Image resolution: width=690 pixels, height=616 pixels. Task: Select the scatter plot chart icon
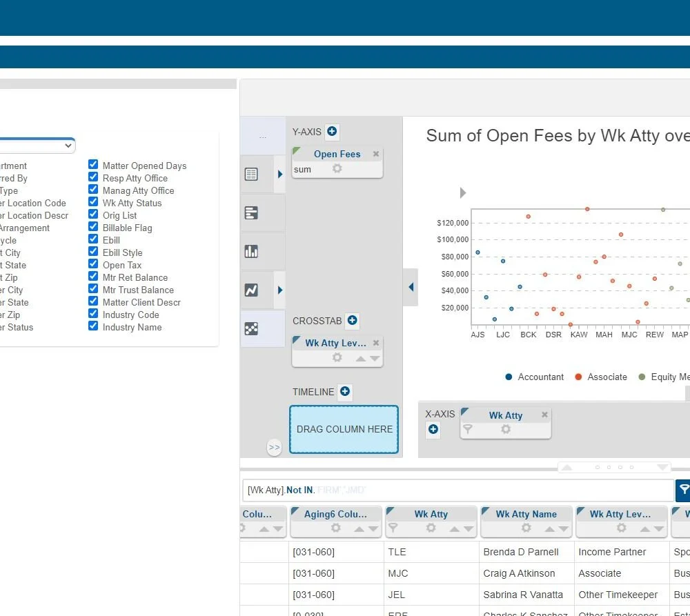pos(251,328)
